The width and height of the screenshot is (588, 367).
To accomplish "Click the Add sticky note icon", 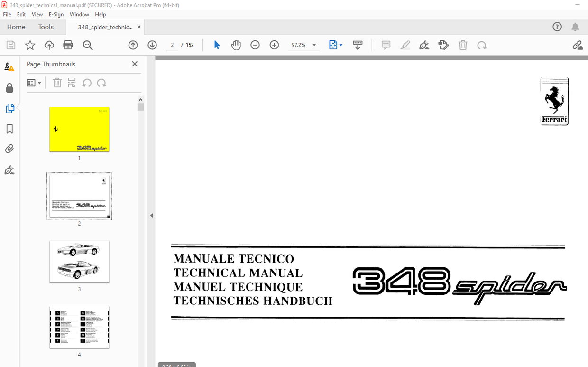I will tap(386, 45).
